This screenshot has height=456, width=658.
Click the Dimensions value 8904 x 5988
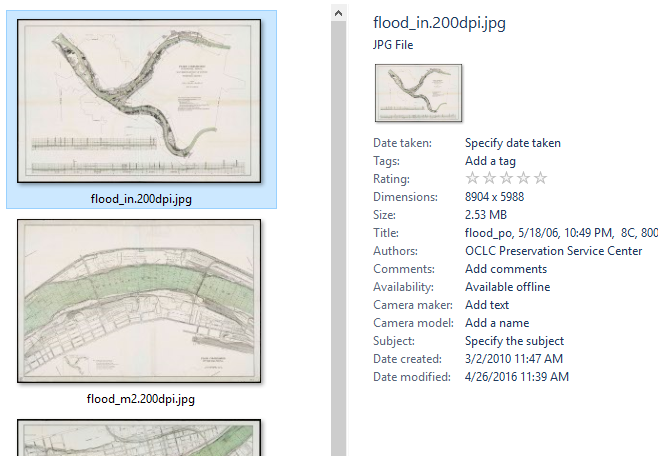pos(494,197)
